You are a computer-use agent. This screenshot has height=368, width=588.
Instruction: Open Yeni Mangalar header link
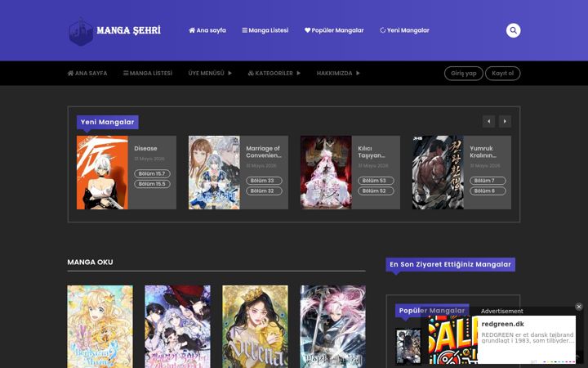pyautogui.click(x=404, y=30)
